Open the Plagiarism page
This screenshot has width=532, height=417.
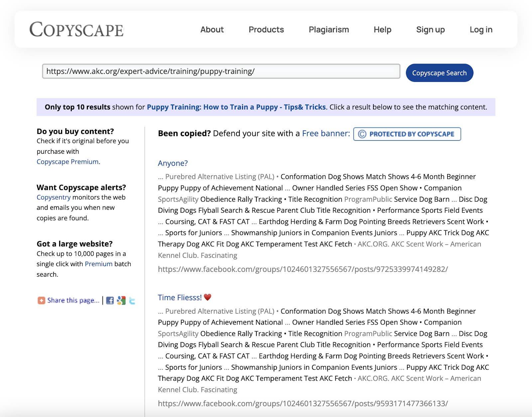(329, 30)
